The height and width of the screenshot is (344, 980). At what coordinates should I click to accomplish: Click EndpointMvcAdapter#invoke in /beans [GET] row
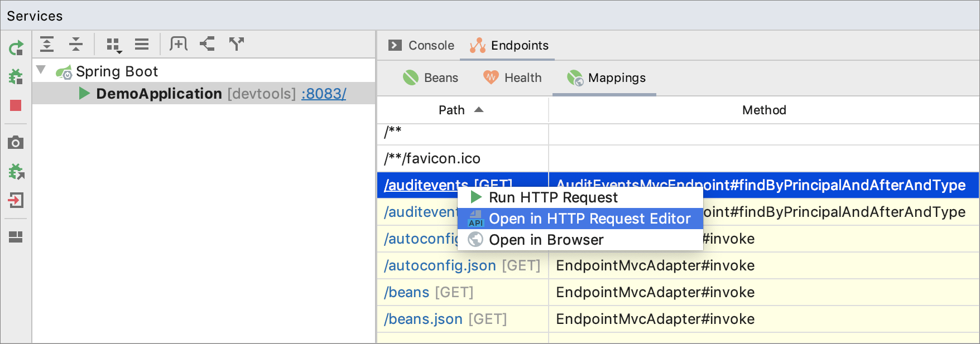(x=655, y=292)
